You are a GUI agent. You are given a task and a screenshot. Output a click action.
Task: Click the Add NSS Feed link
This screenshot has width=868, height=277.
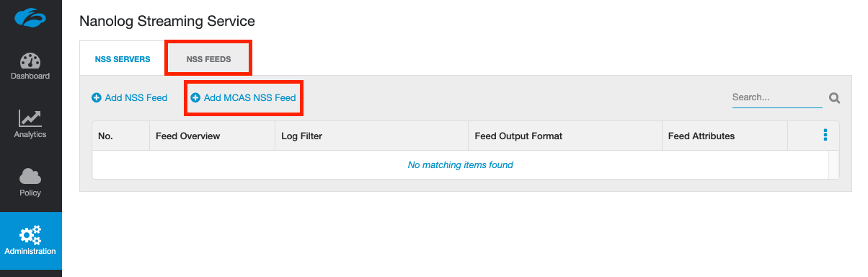[136, 97]
